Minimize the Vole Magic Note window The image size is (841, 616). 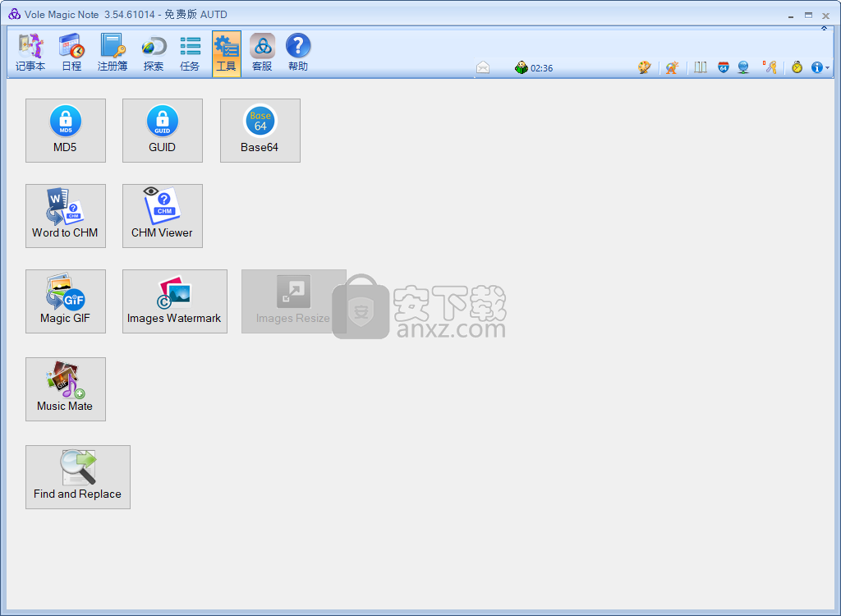[x=791, y=16]
